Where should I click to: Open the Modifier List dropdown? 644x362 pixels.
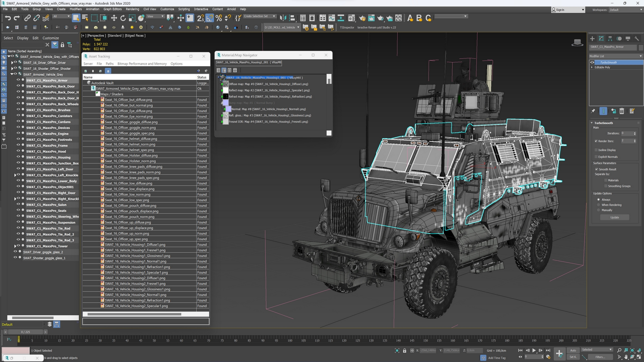click(616, 56)
